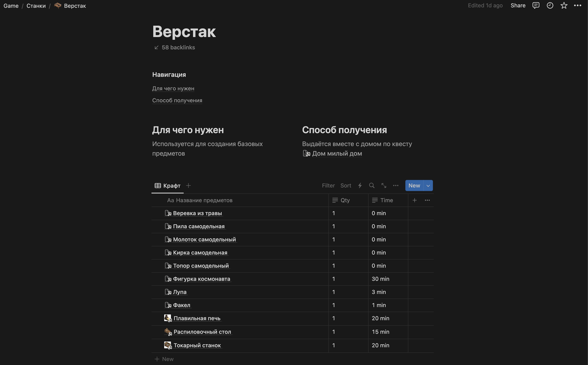Click Верстак breadcrumb in top nav
588x365 pixels.
click(x=75, y=6)
